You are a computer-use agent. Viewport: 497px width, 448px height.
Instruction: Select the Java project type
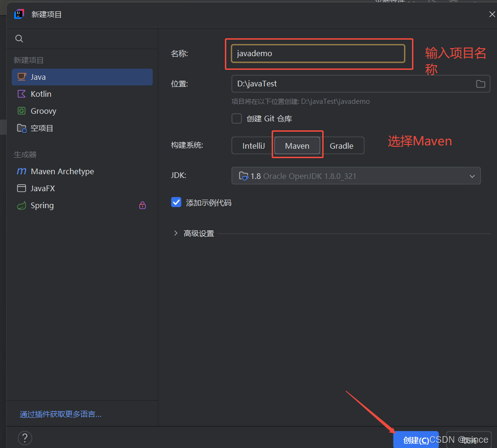82,77
